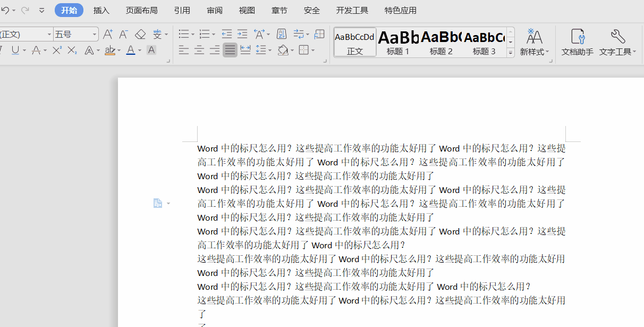Apply the blue font color A
644x327 pixels.
(131, 50)
